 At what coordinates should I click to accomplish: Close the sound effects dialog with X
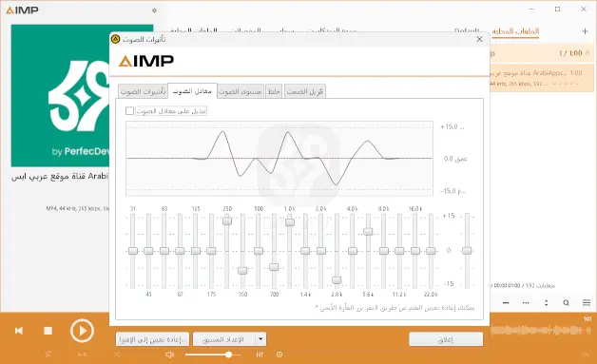(479, 39)
